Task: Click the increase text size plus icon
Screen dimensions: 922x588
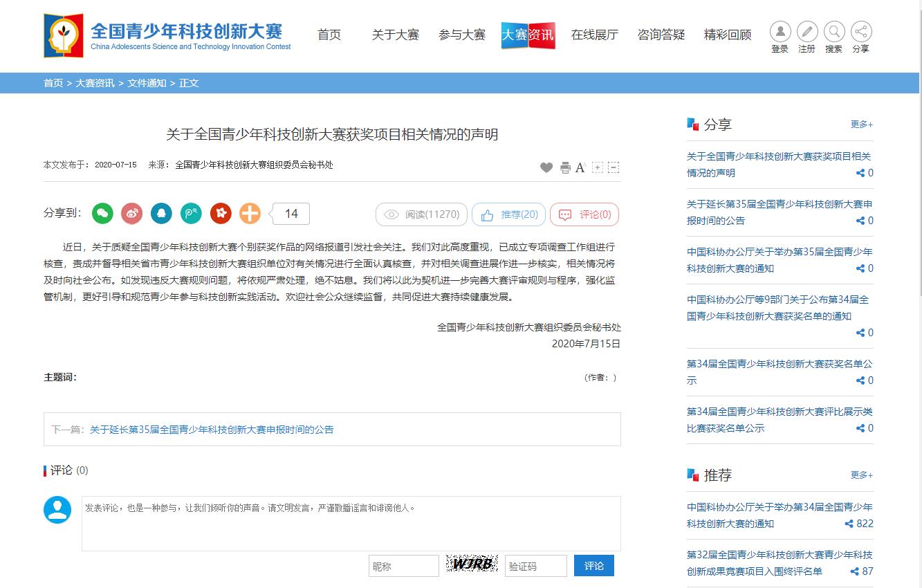Action: pos(598,167)
